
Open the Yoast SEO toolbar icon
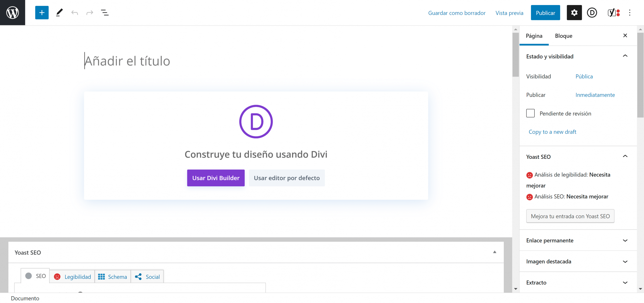tap(613, 13)
